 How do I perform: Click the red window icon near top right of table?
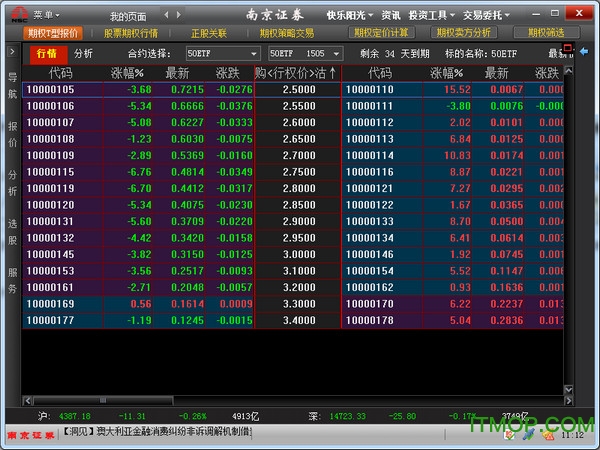(568, 48)
